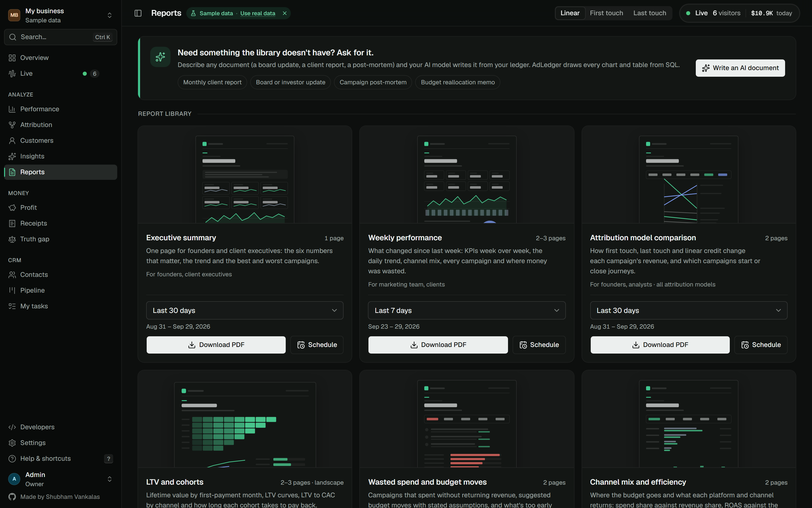Click the Insights sparkle icon
The width and height of the screenshot is (812, 508).
pyautogui.click(x=12, y=156)
